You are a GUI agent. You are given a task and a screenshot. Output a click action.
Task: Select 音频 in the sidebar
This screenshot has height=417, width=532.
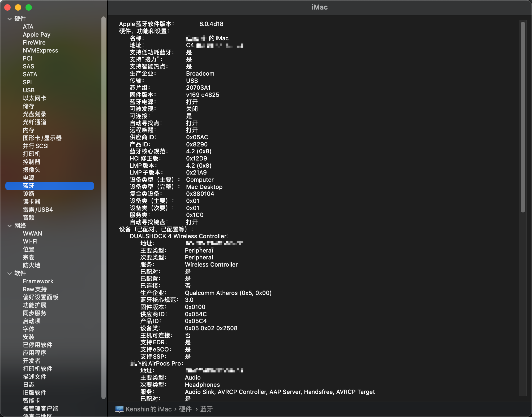pyautogui.click(x=29, y=218)
